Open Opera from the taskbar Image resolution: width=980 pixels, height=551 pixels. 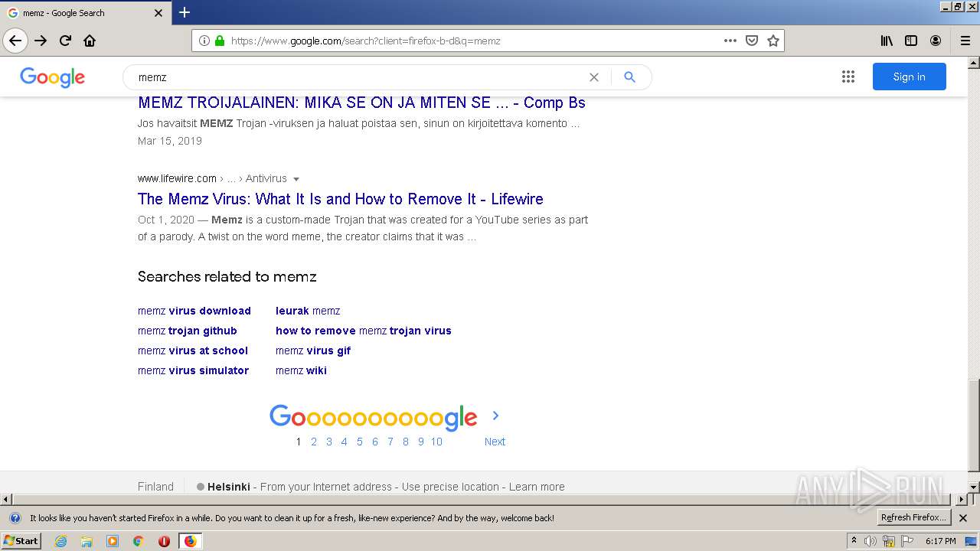pos(164,541)
